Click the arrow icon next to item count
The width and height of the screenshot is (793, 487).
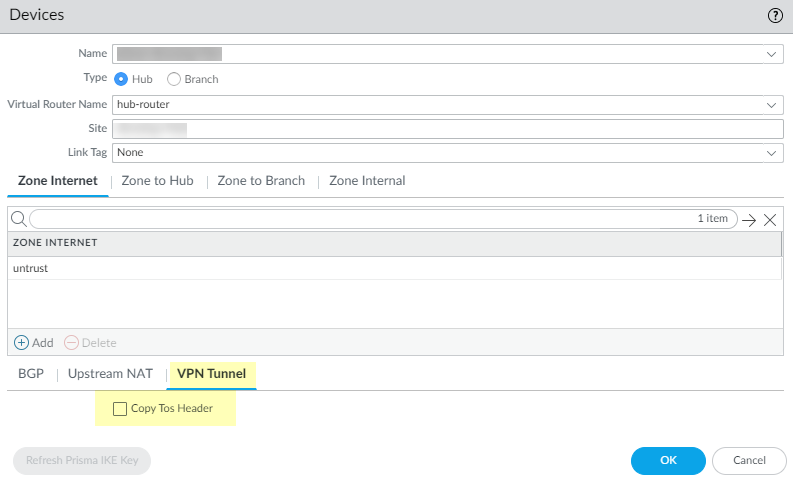[x=749, y=220]
